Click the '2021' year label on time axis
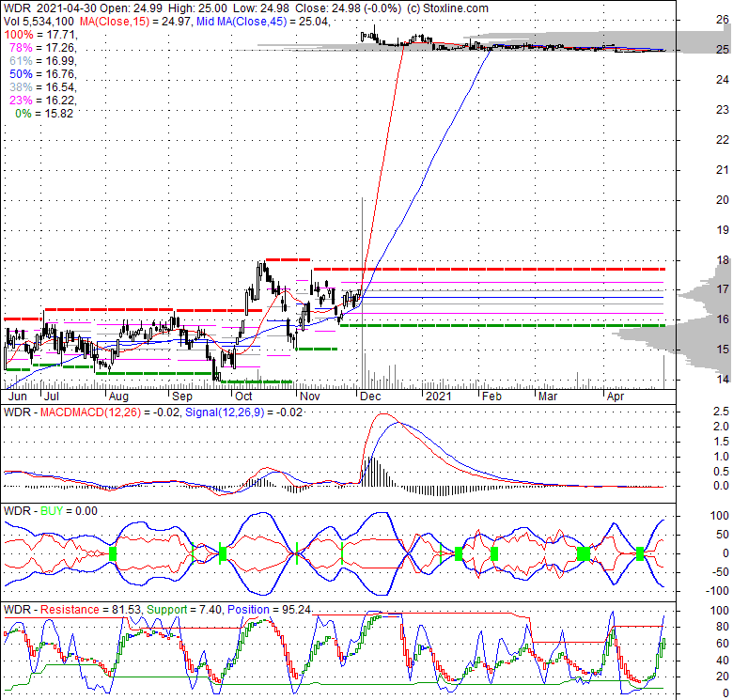 (439, 397)
